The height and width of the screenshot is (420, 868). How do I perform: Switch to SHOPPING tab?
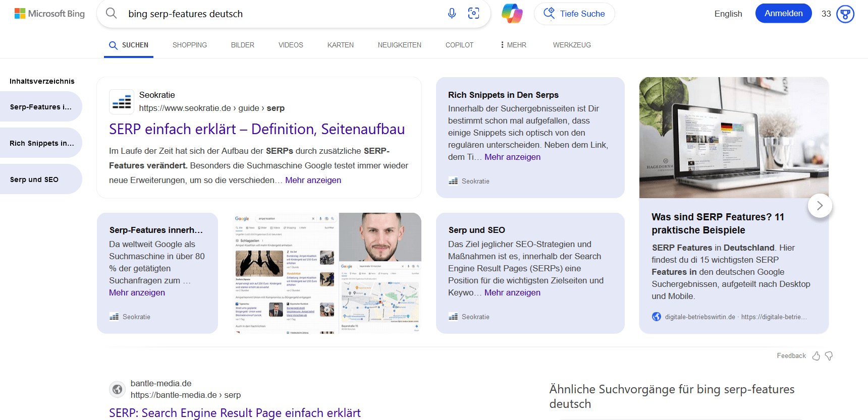(190, 45)
